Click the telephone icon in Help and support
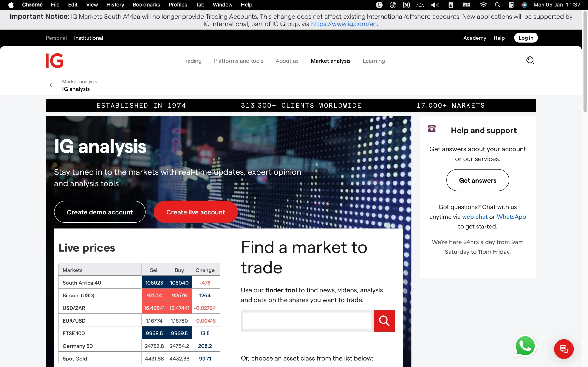 [x=431, y=129]
